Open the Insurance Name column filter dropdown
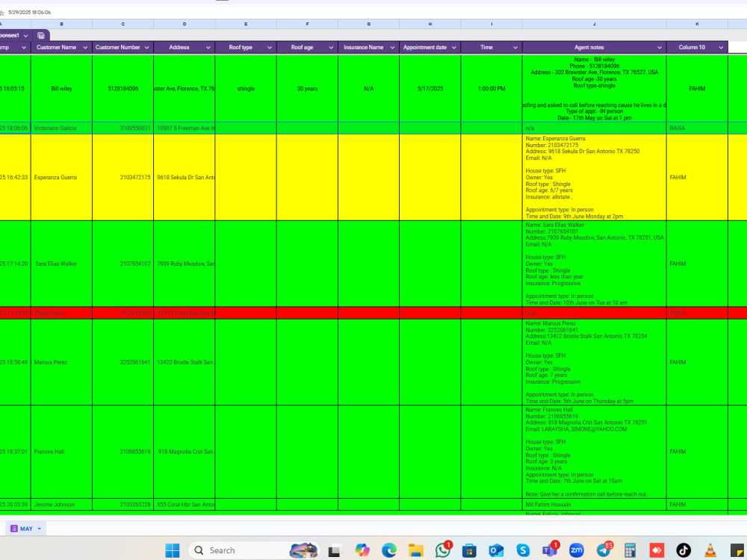Viewport: 747px width, 560px height. point(393,48)
